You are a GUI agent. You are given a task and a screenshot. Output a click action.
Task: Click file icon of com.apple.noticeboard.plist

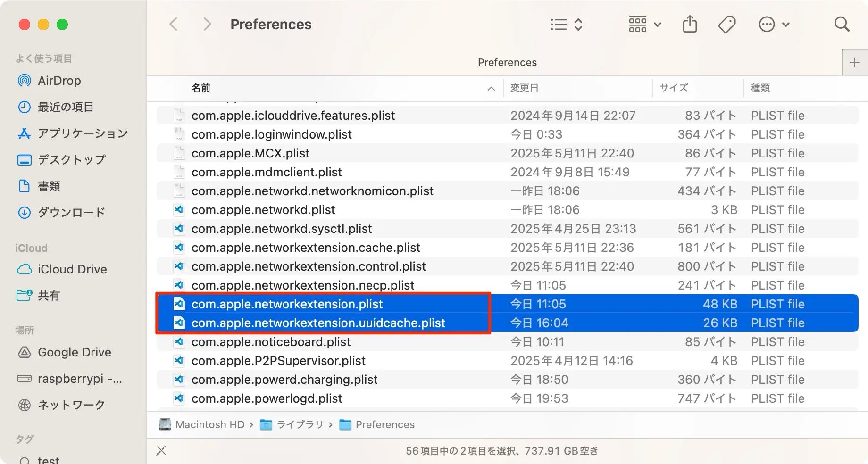[179, 341]
